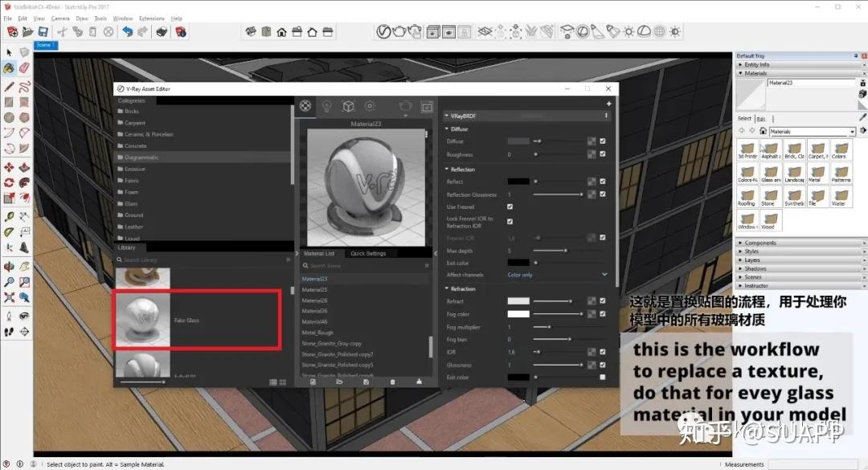The height and width of the screenshot is (470, 868).
Task: Select the Line pencil tool
Action: pos(9,86)
